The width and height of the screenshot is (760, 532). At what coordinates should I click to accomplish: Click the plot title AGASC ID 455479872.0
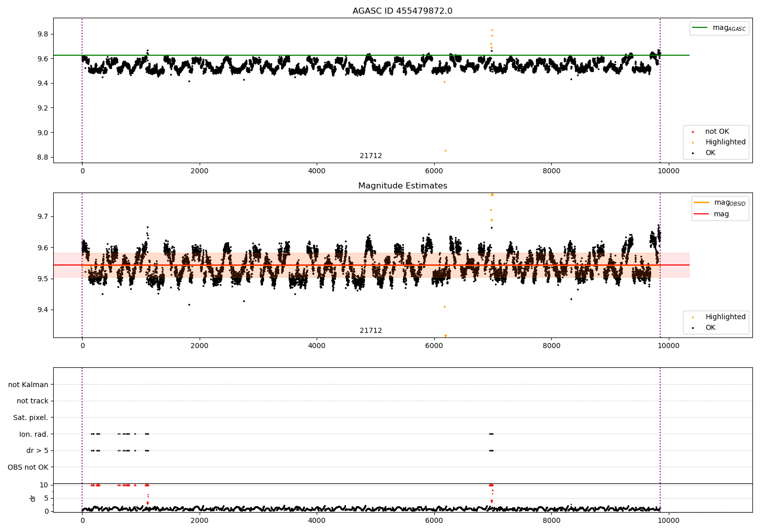[x=402, y=11]
